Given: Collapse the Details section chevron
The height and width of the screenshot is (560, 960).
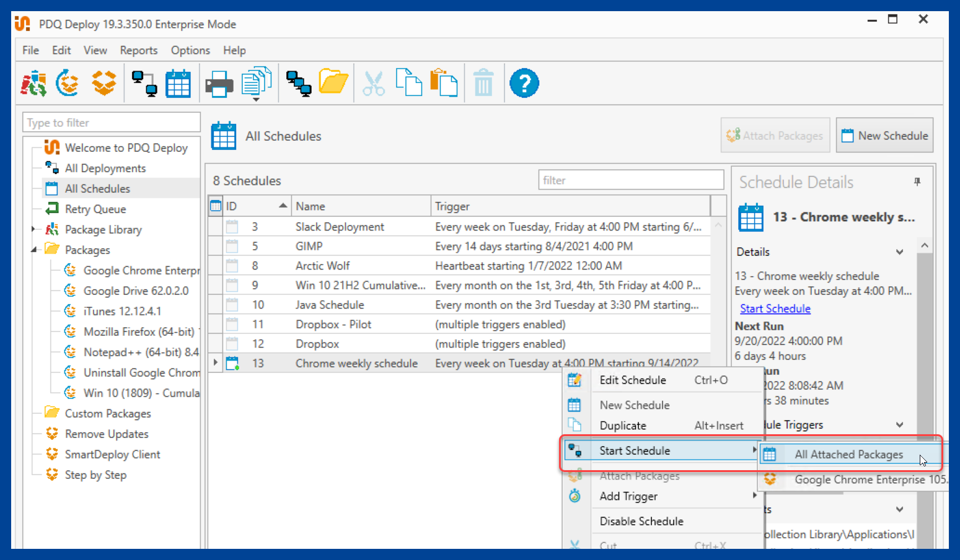Looking at the screenshot, I should pos(899,252).
